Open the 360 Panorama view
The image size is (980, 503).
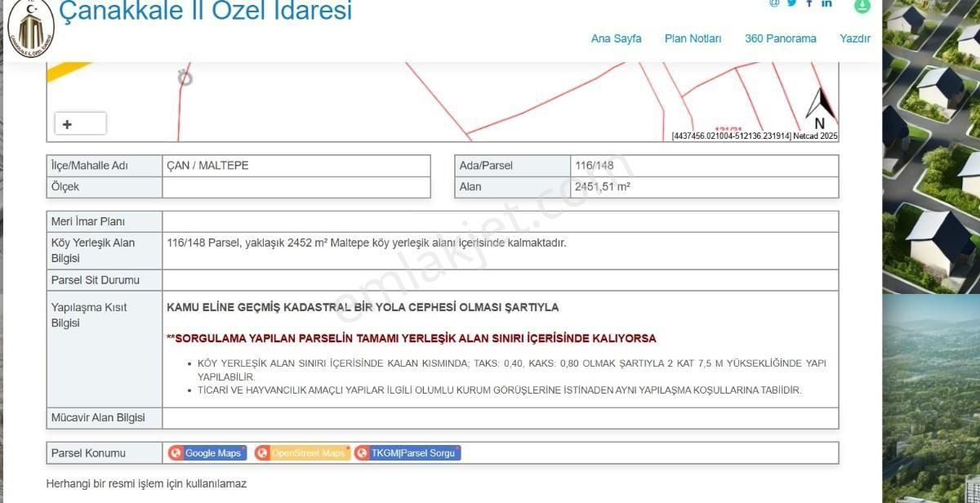[x=780, y=38]
